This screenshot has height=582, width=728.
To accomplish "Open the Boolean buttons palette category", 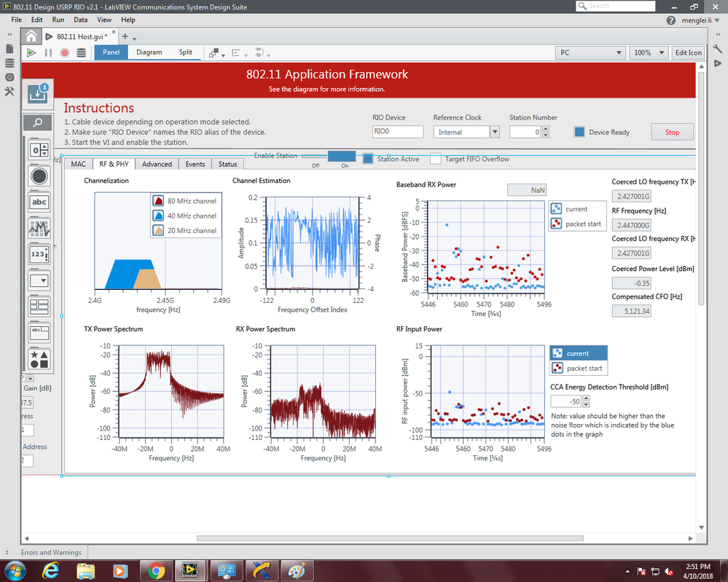I will tap(39, 176).
